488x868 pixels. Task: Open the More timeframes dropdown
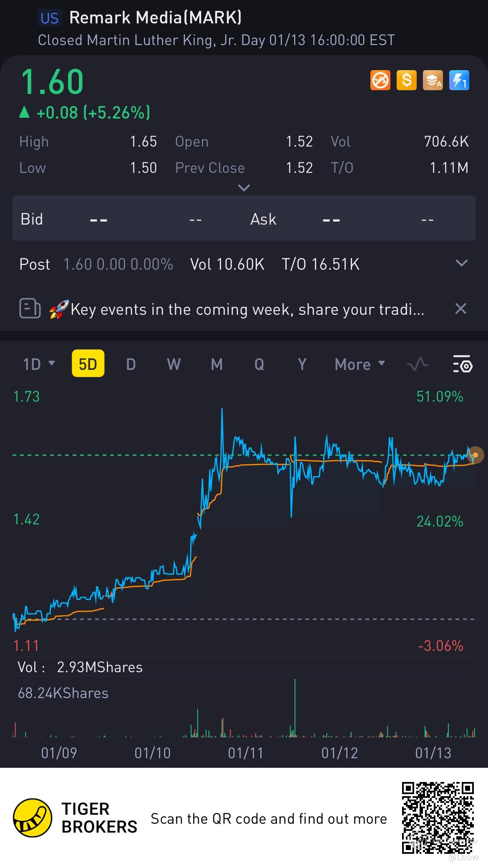pos(360,364)
